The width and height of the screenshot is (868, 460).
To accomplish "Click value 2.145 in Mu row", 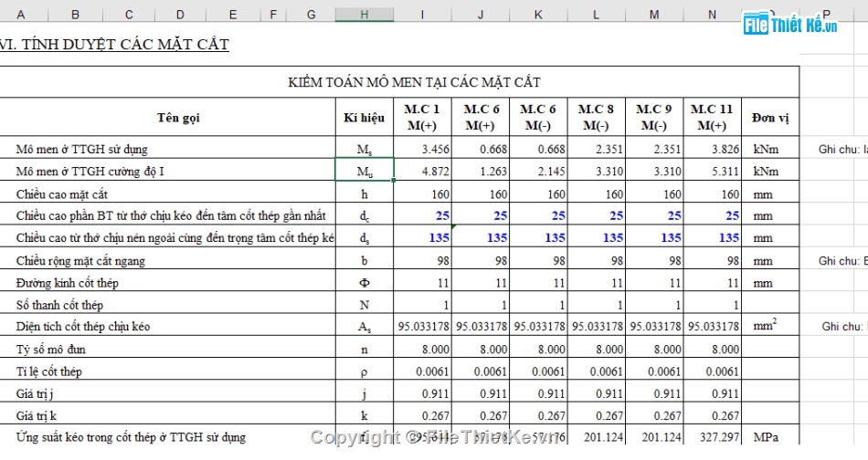I will [x=539, y=171].
